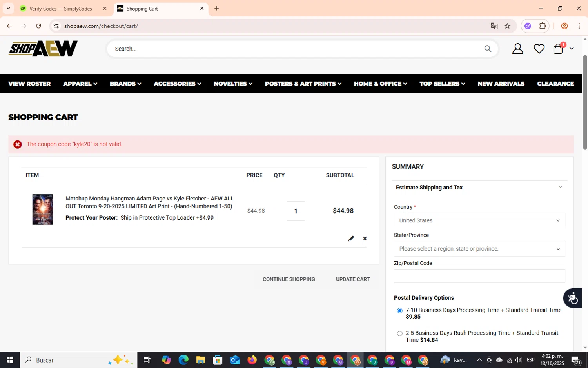Image resolution: width=588 pixels, height=368 pixels.
Task: Click the poster product thumbnail
Action: point(42,210)
